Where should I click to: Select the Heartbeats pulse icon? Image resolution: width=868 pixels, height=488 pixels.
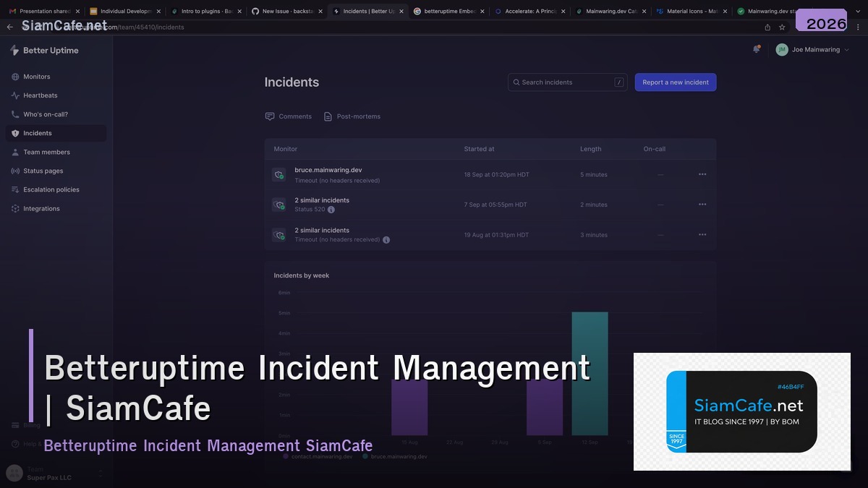(16, 95)
